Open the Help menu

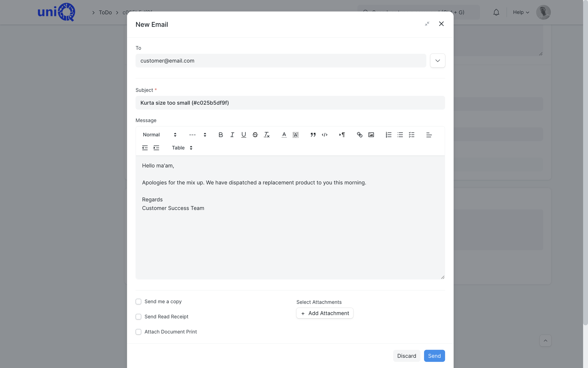tap(521, 12)
